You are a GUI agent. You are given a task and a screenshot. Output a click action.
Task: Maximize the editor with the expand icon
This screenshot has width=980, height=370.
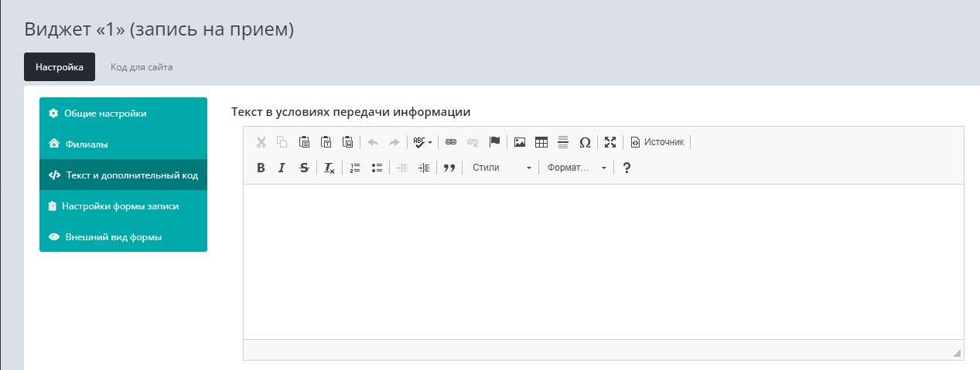coord(610,142)
